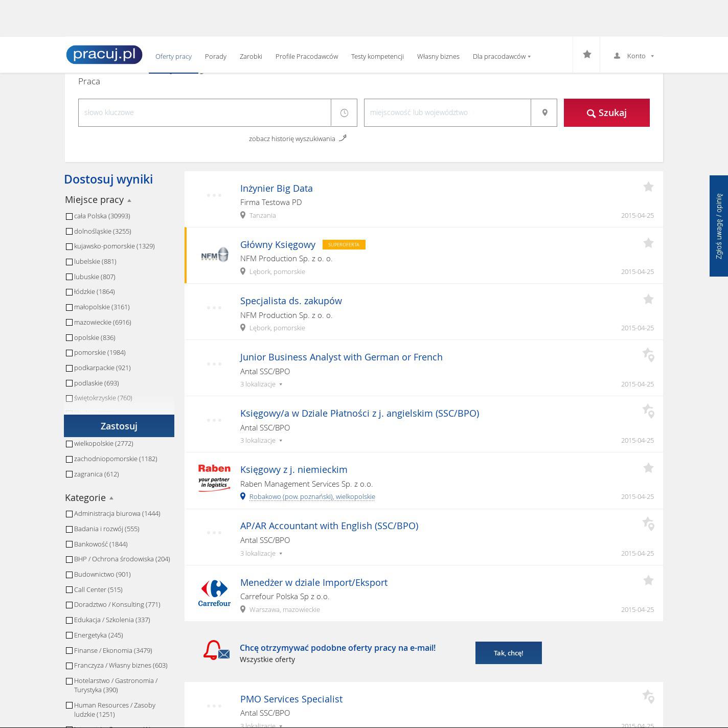The height and width of the screenshot is (728, 728).
Task: Open the Porady menu item
Action: click(215, 56)
